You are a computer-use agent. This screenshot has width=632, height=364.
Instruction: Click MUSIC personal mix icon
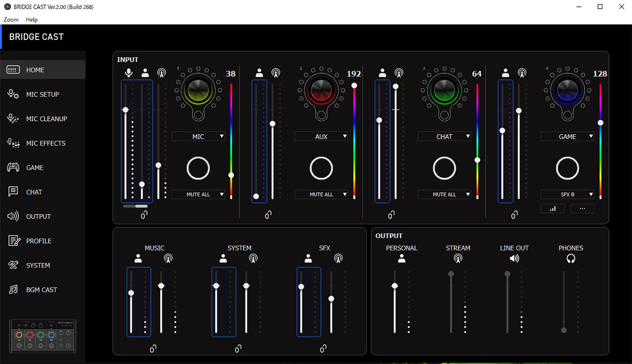point(138,259)
